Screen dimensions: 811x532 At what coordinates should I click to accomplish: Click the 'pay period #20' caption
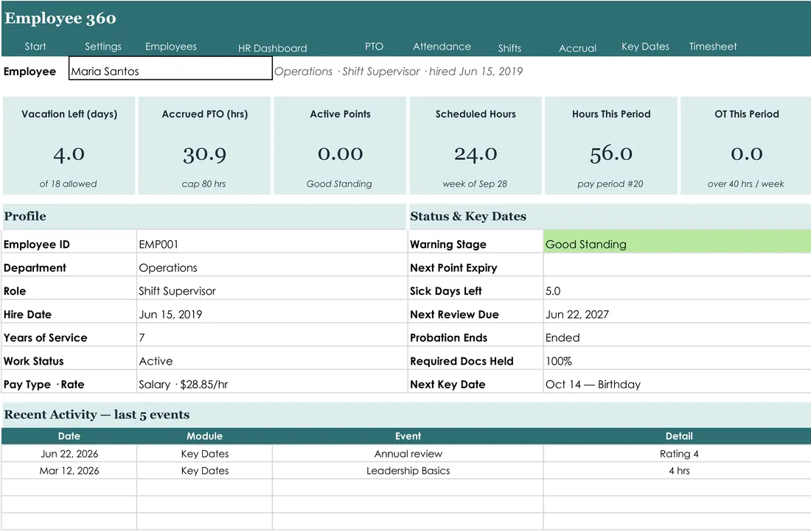point(610,183)
